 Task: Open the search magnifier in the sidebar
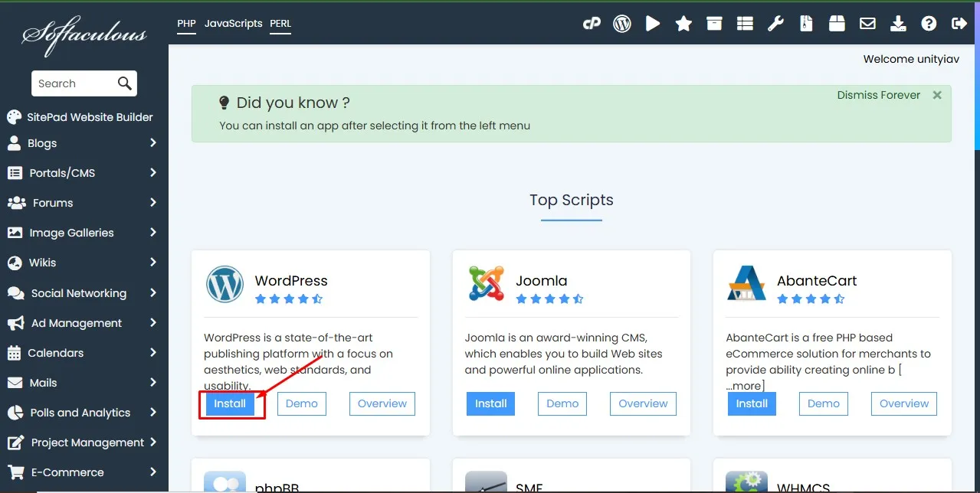click(x=124, y=83)
